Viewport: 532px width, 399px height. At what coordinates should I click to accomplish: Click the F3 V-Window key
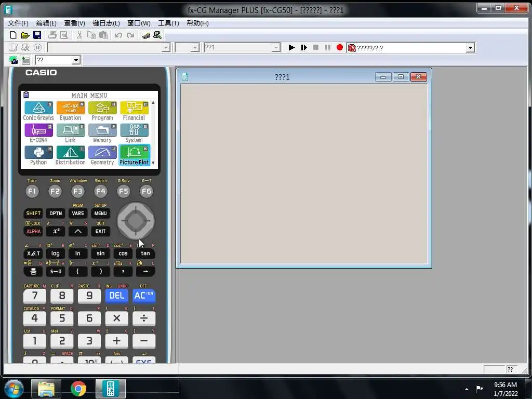click(78, 191)
